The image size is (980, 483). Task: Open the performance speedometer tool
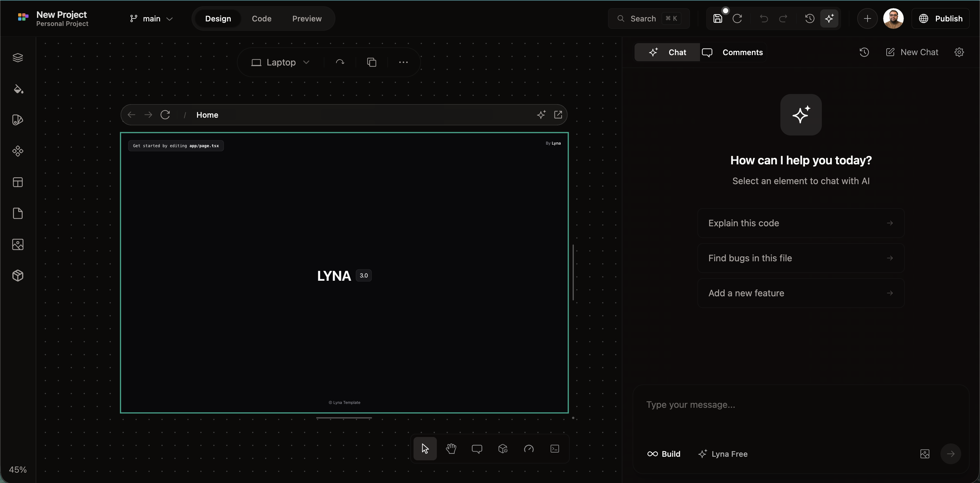click(529, 449)
